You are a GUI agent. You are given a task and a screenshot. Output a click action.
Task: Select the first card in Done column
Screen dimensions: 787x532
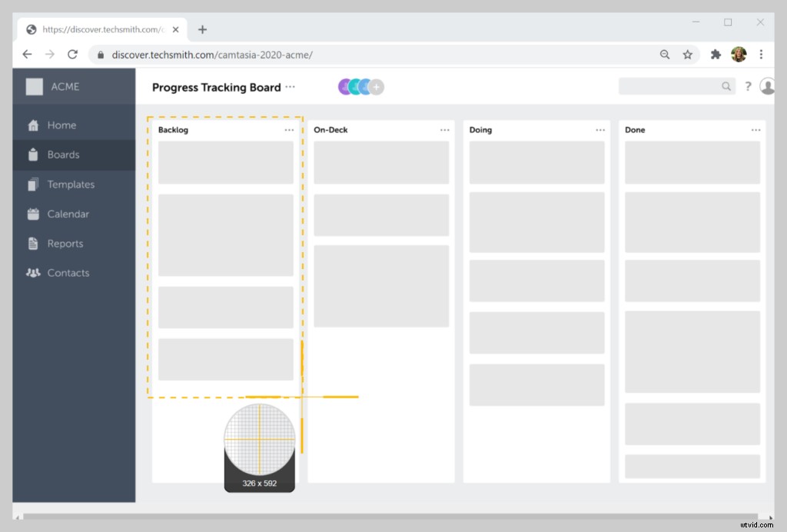(x=692, y=162)
